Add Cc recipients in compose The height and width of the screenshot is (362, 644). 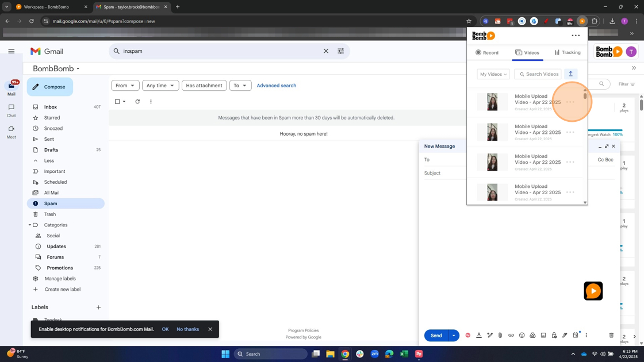pyautogui.click(x=600, y=160)
